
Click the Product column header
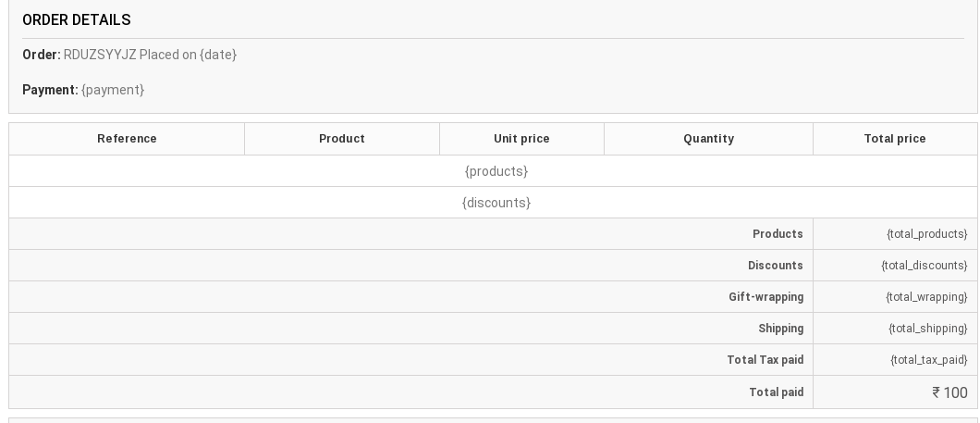pyautogui.click(x=342, y=139)
